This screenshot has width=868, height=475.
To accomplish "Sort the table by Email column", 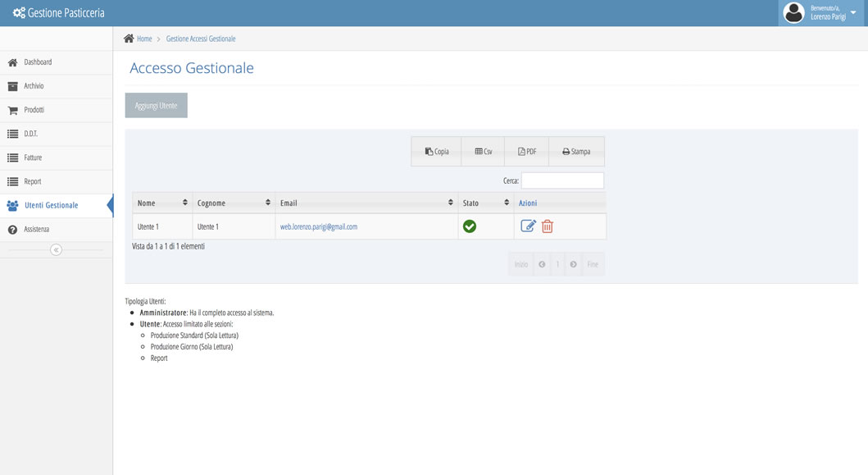I will coord(366,203).
